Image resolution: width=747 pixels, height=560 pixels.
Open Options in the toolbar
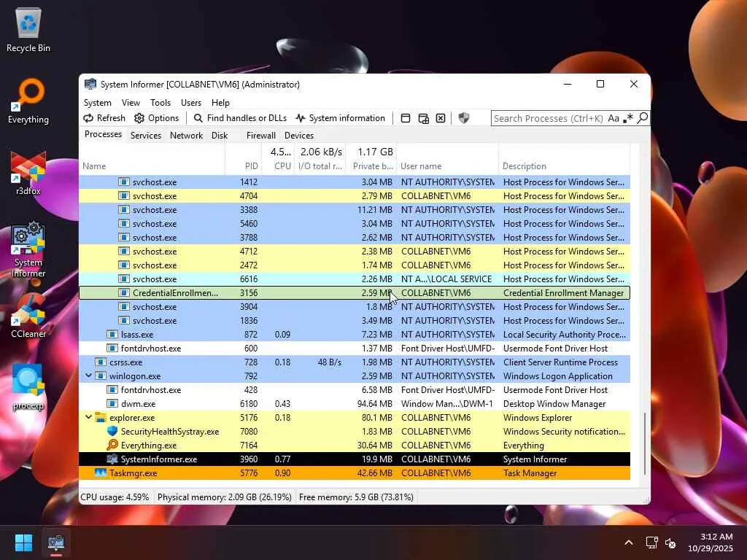156,118
